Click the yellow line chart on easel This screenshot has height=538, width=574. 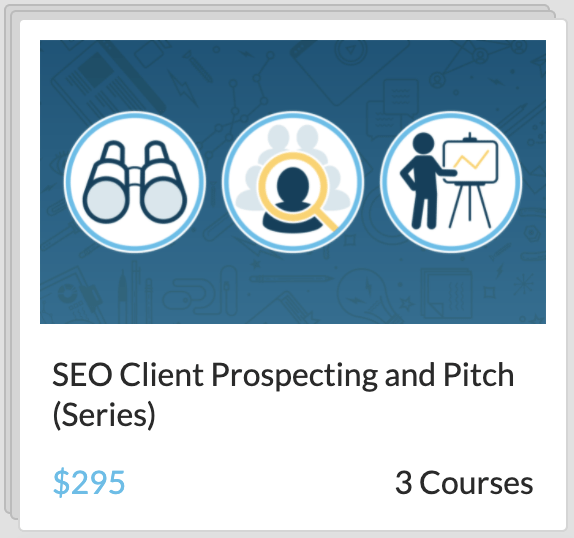coord(470,160)
